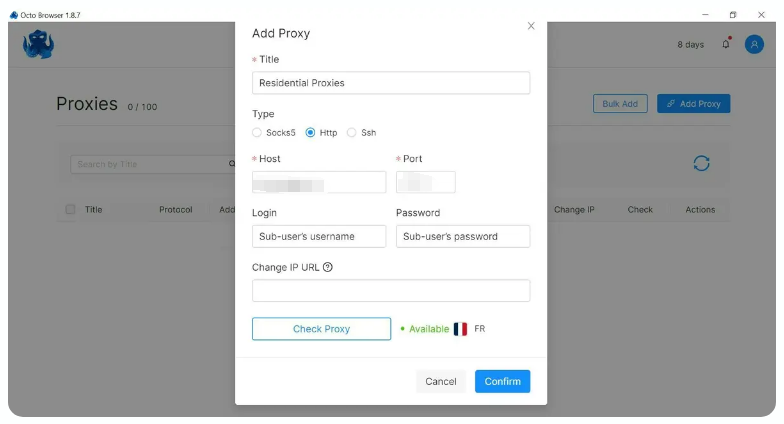Viewport: 784px width, 424px height.
Task: Click the Bulk Add button
Action: pyautogui.click(x=620, y=104)
